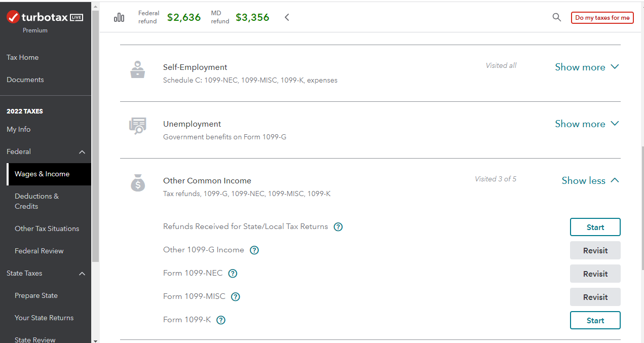Viewport: 644px width, 343px height.
Task: Click help icon next to Form 1099-NEC
Action: 233,274
